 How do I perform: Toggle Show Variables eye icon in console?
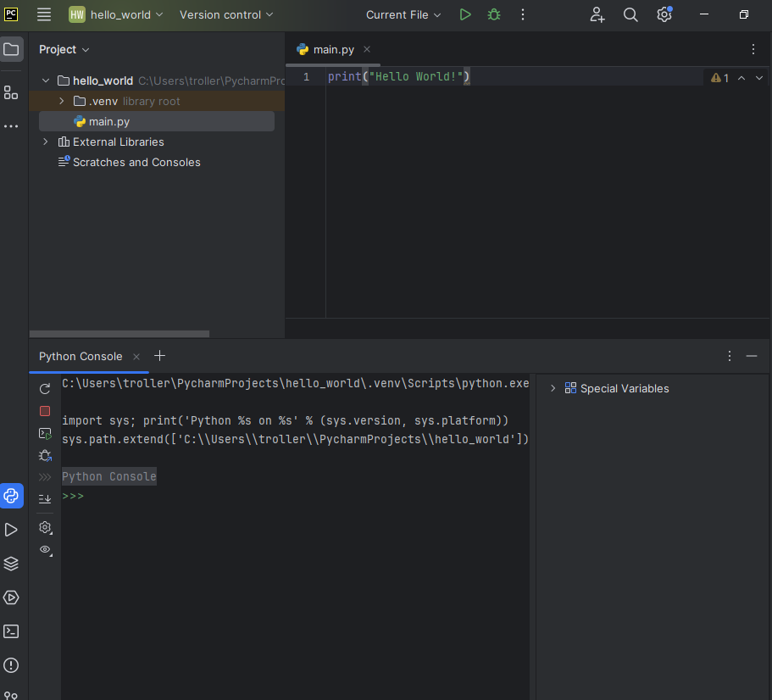45,549
